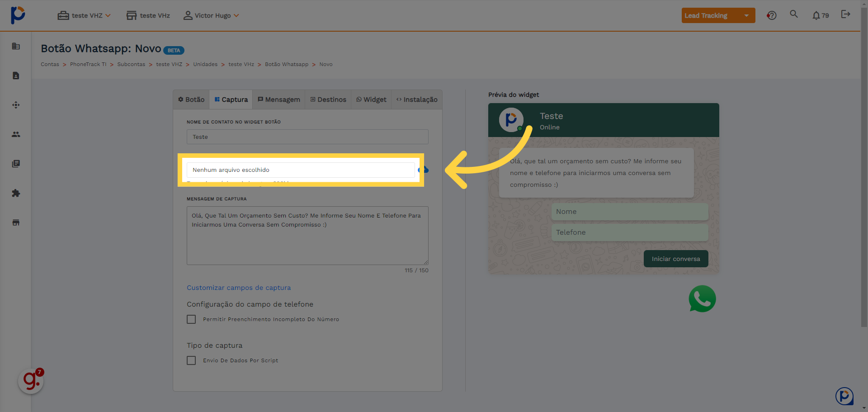The height and width of the screenshot is (412, 868).
Task: Click the cloud upload icon
Action: [424, 170]
